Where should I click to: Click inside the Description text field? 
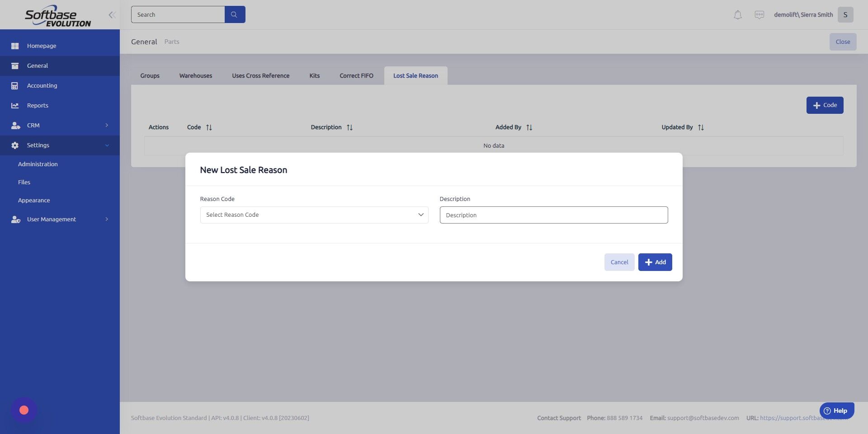[553, 215]
